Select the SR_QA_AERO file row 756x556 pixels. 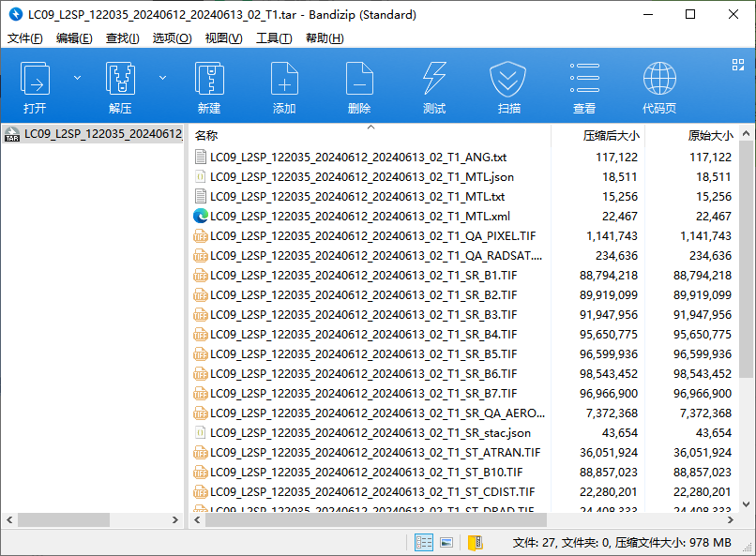[463, 413]
